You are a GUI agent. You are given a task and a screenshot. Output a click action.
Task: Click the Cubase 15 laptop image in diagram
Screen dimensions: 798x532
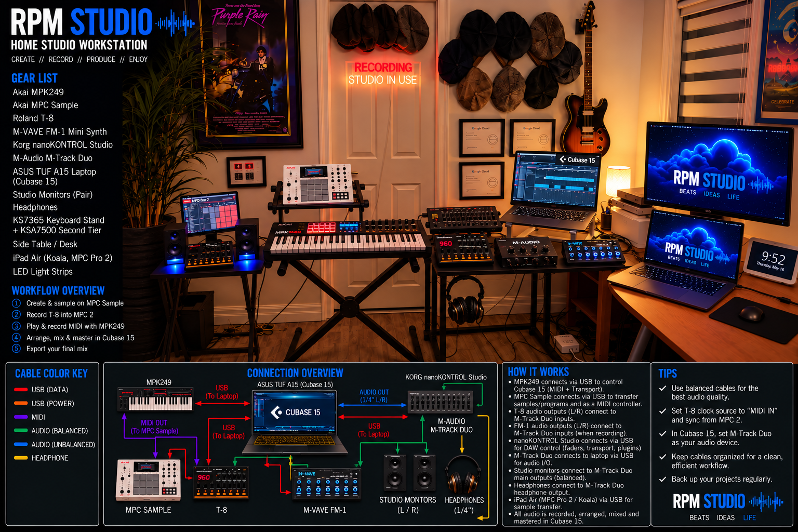click(295, 422)
